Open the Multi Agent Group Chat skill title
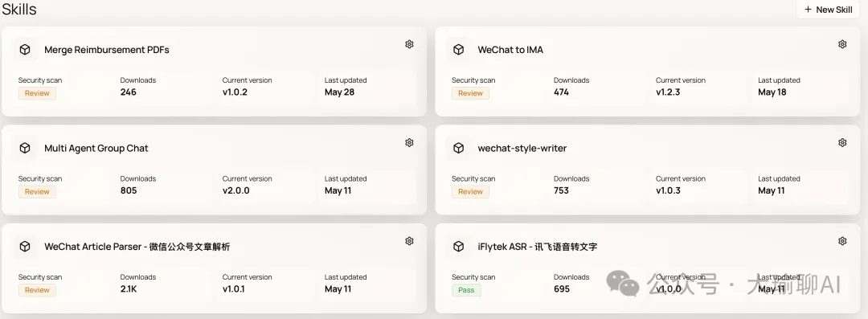Viewport: 868px width, 319px height. point(96,149)
